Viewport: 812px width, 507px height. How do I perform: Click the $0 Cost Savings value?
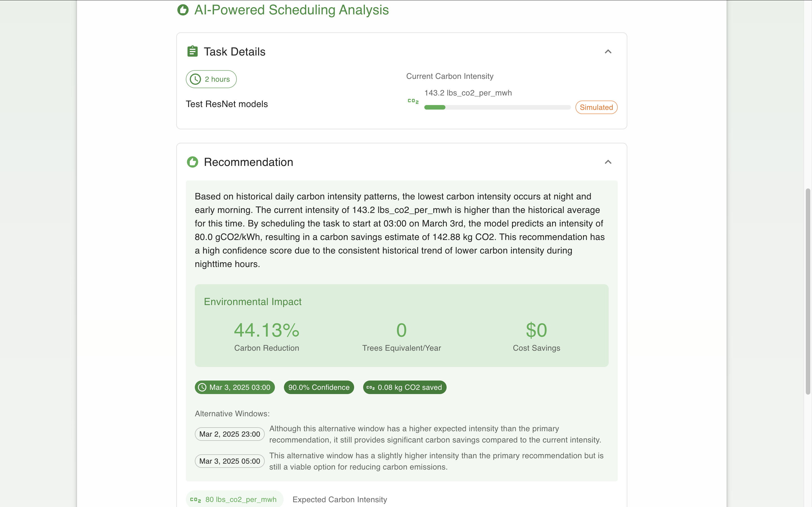tap(536, 330)
